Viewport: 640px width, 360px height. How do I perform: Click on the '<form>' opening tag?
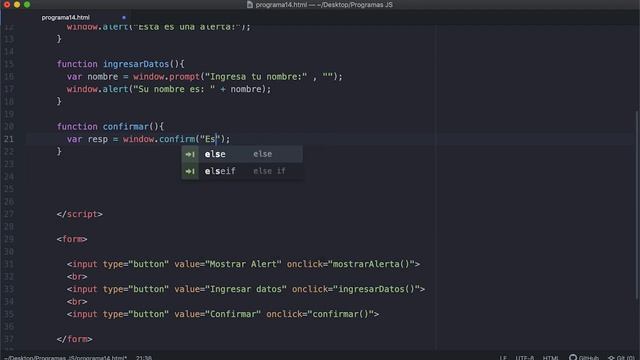[x=72, y=239]
